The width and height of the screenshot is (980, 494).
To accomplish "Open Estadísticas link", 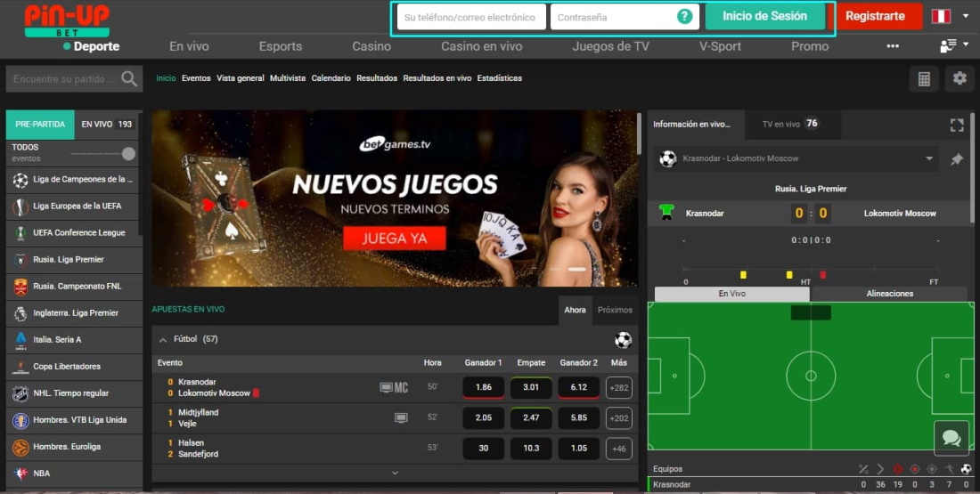I will (500, 78).
